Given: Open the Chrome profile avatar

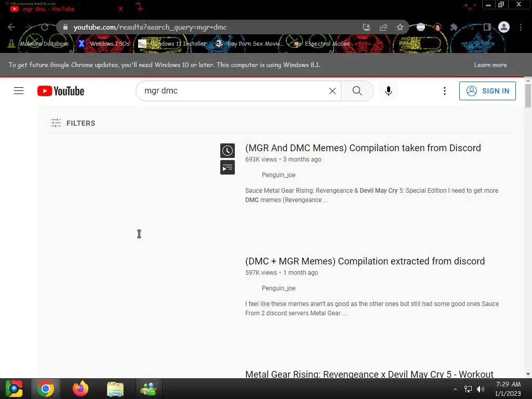Looking at the screenshot, I should click(504, 27).
